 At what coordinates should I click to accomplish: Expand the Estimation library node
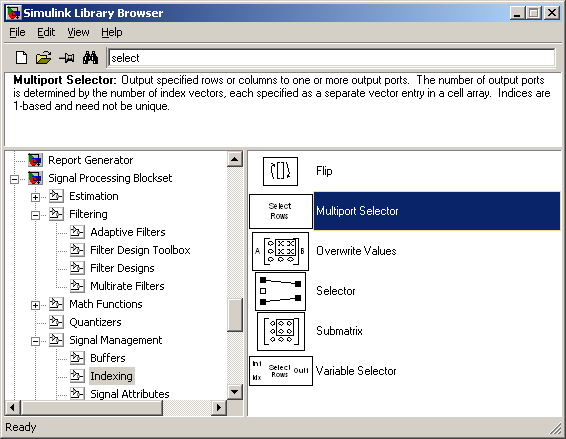35,197
